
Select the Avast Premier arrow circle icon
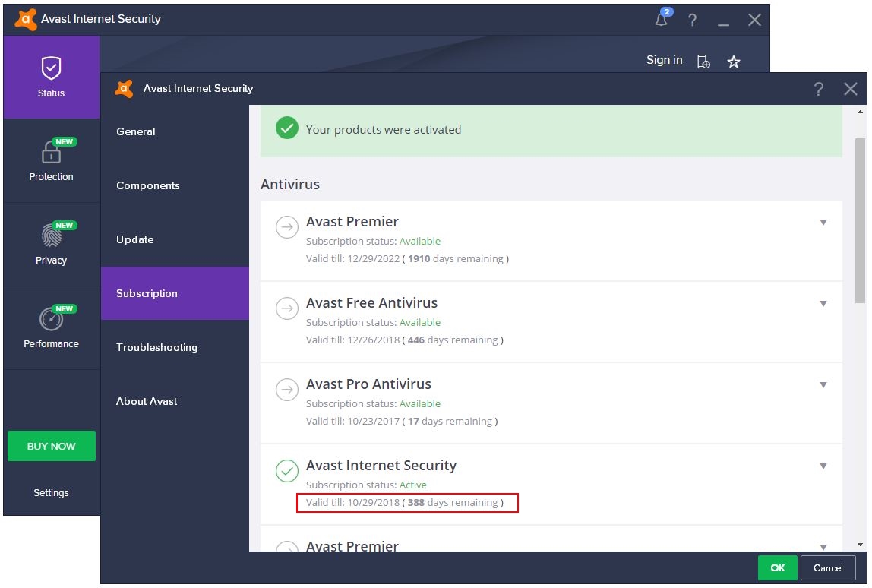point(287,227)
